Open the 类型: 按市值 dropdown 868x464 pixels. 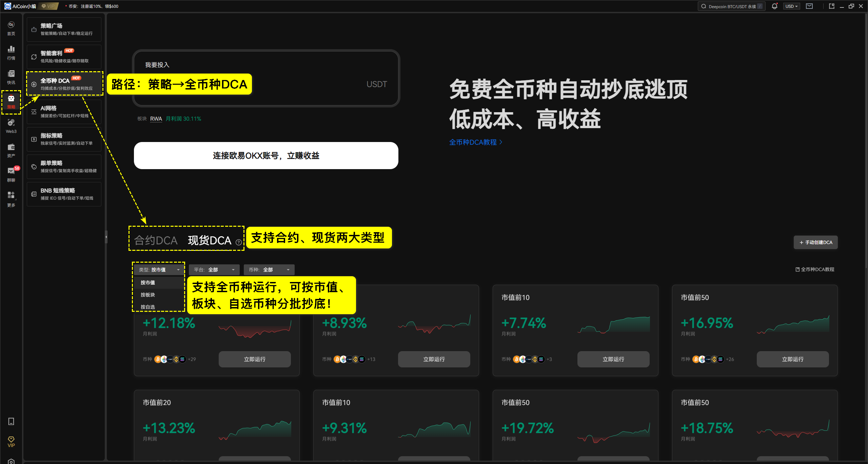point(159,270)
